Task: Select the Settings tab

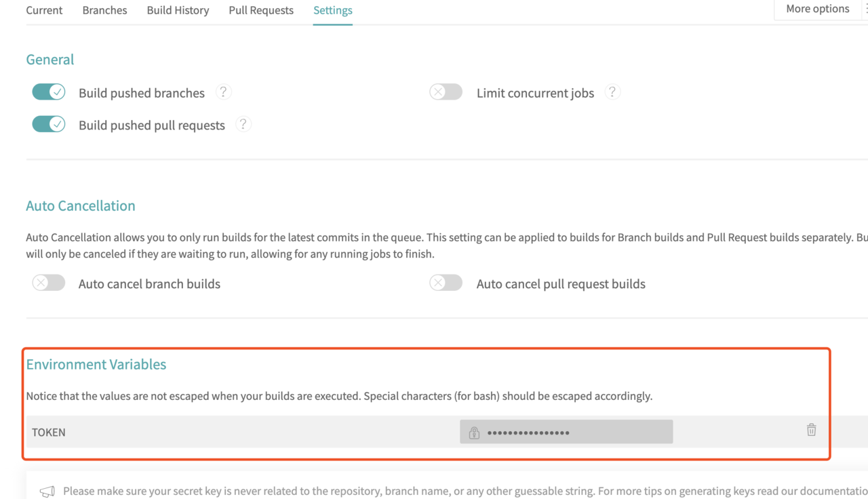Action: 333,10
